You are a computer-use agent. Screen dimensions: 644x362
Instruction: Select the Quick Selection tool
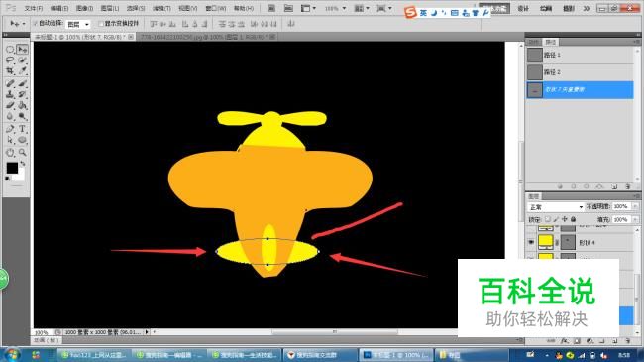point(22,60)
